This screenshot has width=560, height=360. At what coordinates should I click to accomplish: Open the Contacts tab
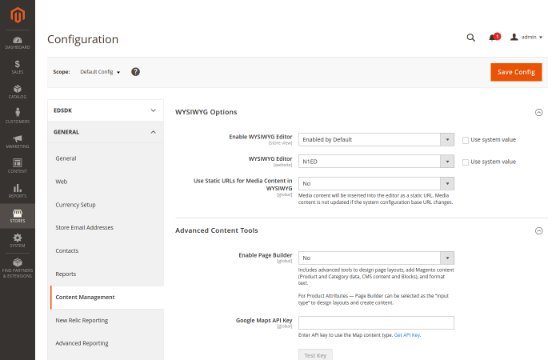pyautogui.click(x=67, y=251)
